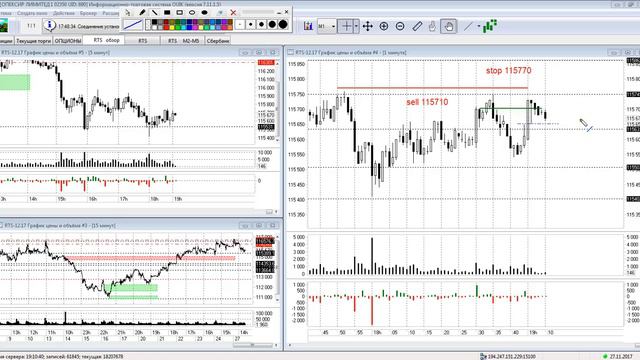Select the four-arrow move chart tool
Screen dimensions: 640x360
point(367,27)
